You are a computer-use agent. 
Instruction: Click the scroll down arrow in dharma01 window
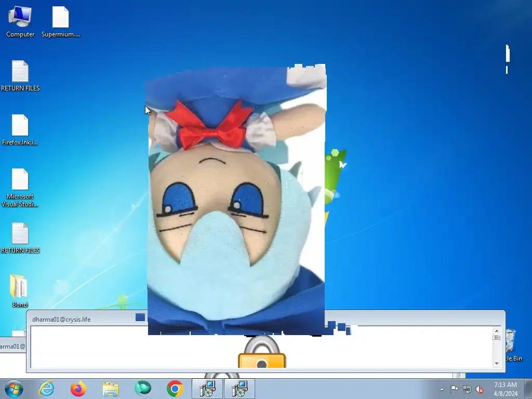tap(497, 363)
